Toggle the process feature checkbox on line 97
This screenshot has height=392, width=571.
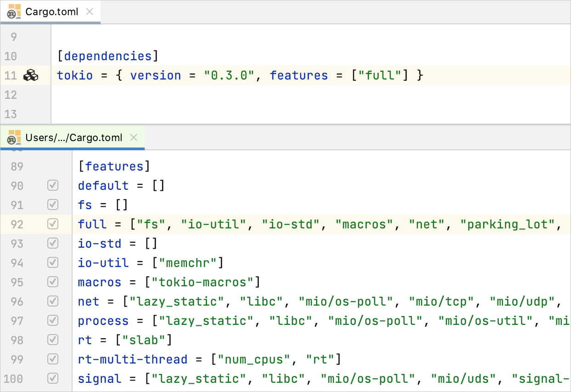click(x=53, y=321)
